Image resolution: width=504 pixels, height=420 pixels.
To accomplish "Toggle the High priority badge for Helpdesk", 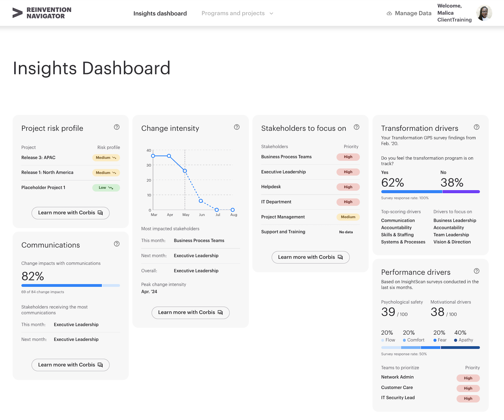I will coord(348,187).
